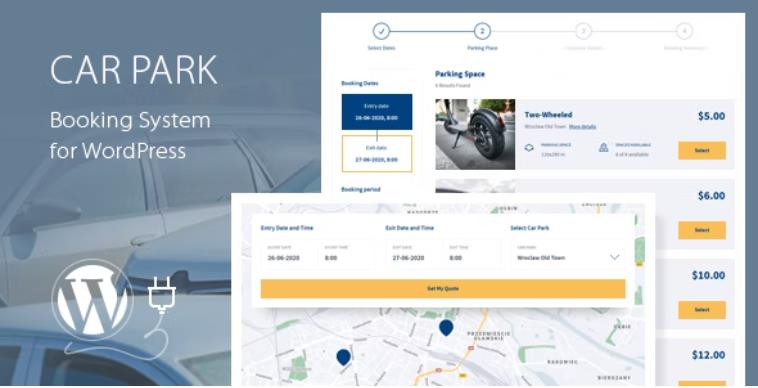Click the Booking System for WordPress subtitle
Viewport: 758px width, 388px height.
pos(130,135)
